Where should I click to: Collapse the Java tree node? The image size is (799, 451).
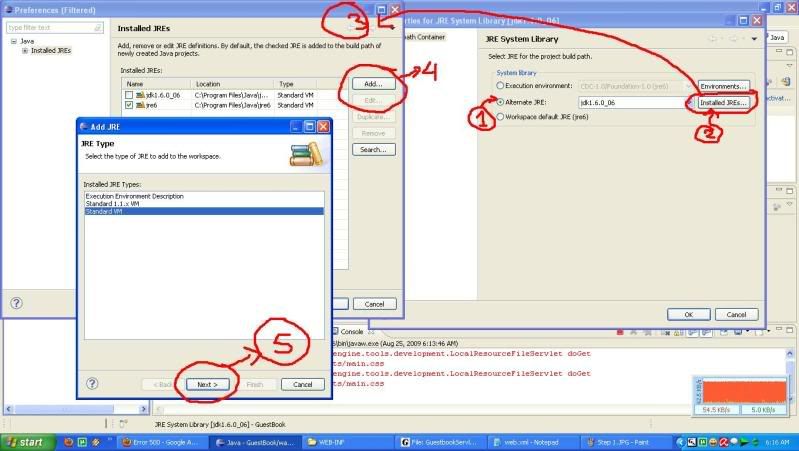click(x=13, y=41)
